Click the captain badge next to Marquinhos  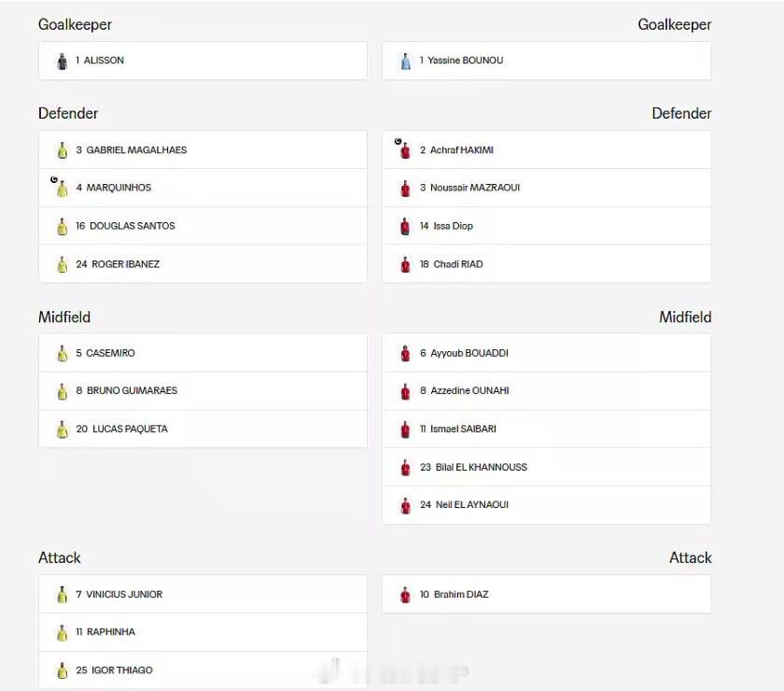pos(54,179)
